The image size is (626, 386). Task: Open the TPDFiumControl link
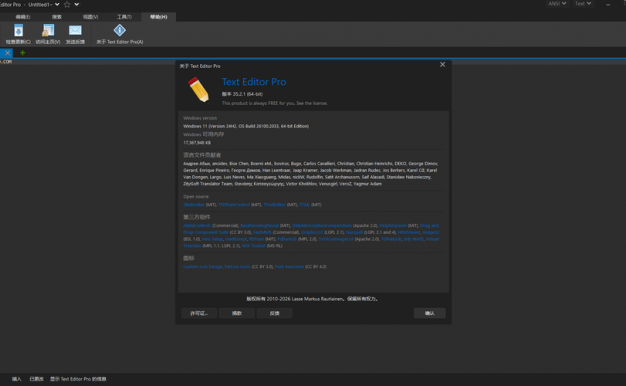[234, 205]
